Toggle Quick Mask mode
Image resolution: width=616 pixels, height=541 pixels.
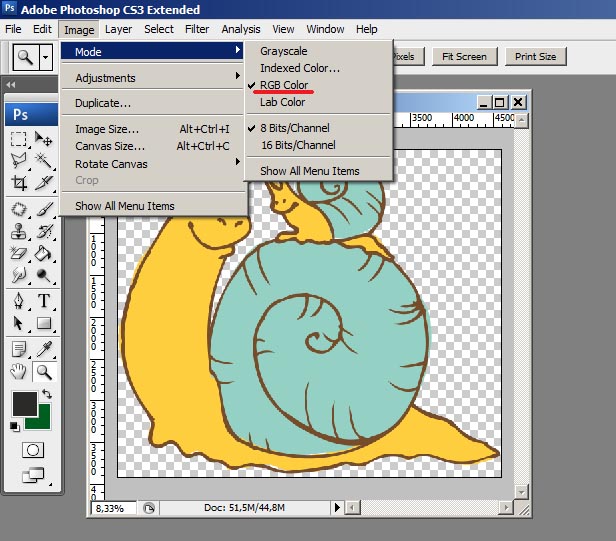[x=33, y=450]
